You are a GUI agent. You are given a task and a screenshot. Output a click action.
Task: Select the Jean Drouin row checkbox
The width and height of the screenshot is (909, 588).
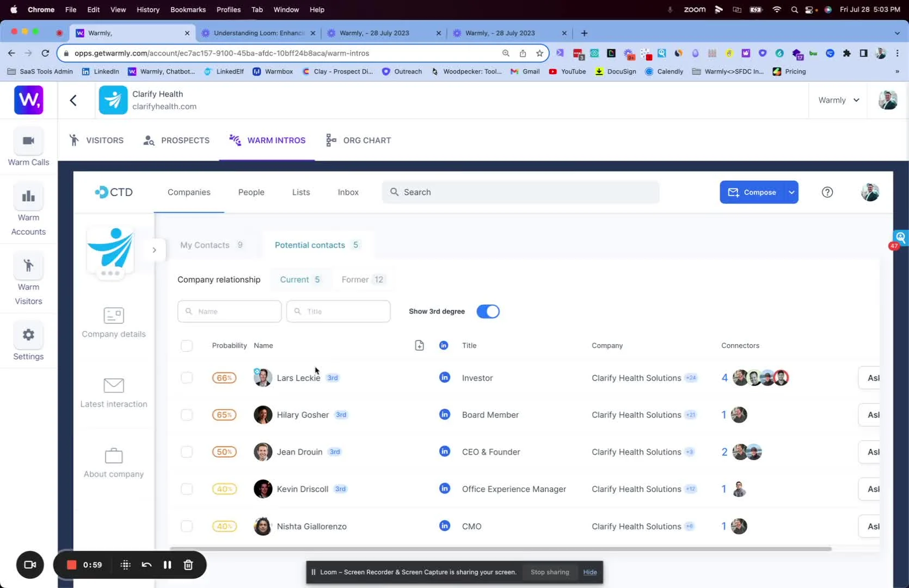coord(187,452)
